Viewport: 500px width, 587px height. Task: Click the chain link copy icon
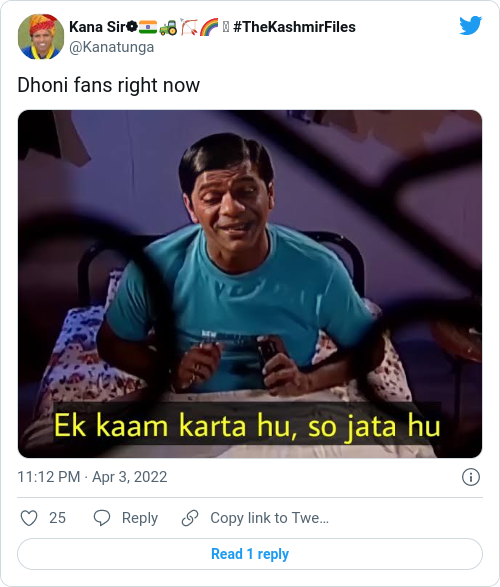(190, 518)
